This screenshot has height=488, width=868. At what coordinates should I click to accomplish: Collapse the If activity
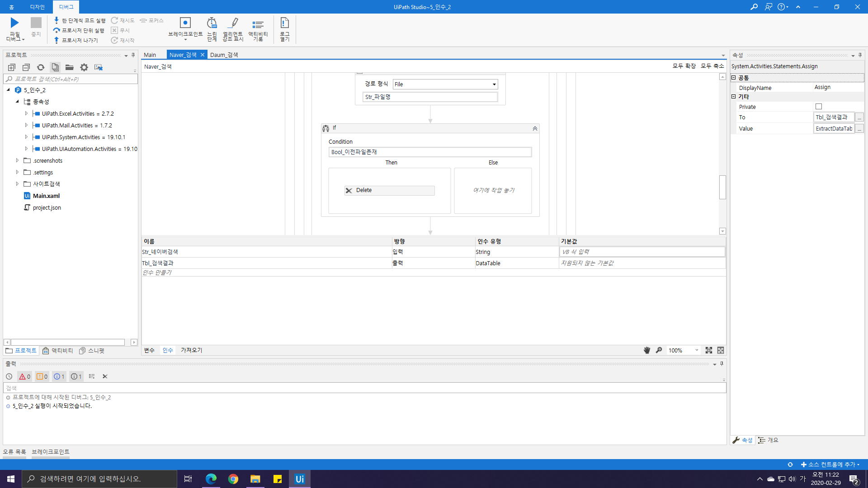pyautogui.click(x=535, y=129)
